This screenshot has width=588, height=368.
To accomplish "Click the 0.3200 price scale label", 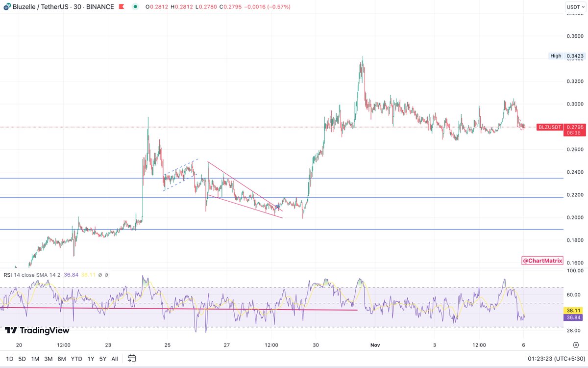I will pos(574,81).
